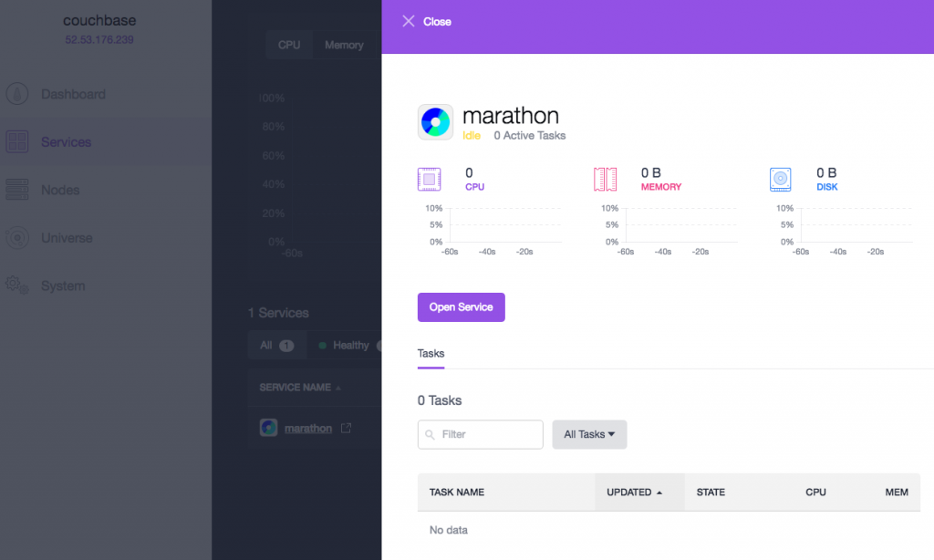Click marathon icon in the services table

269,428
